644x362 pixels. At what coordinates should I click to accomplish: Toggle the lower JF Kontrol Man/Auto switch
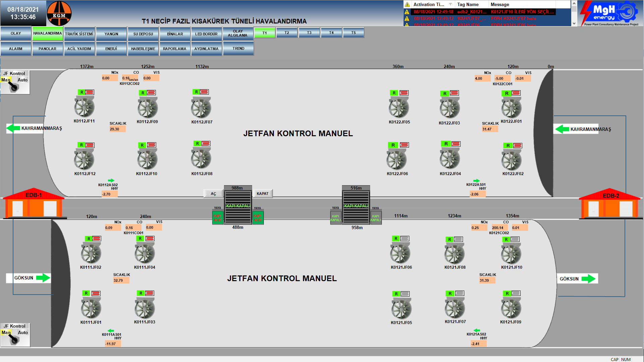(x=14, y=339)
